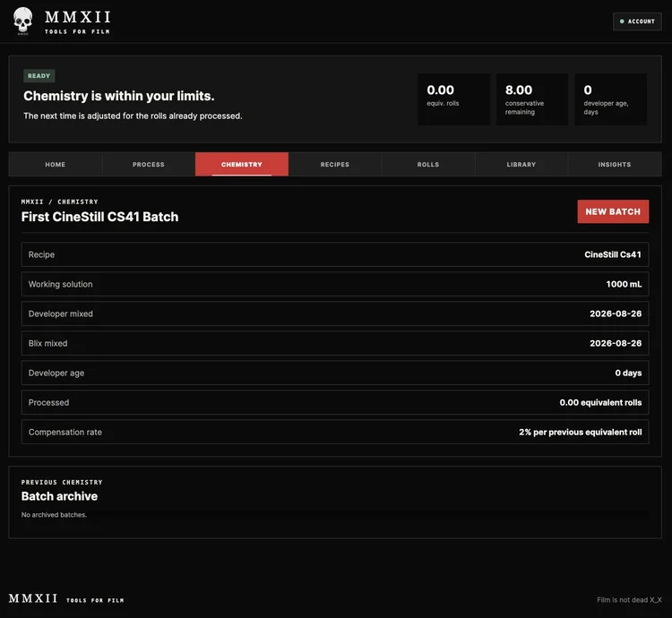This screenshot has height=618, width=672.
Task: Open the Library tab
Action: tap(521, 165)
